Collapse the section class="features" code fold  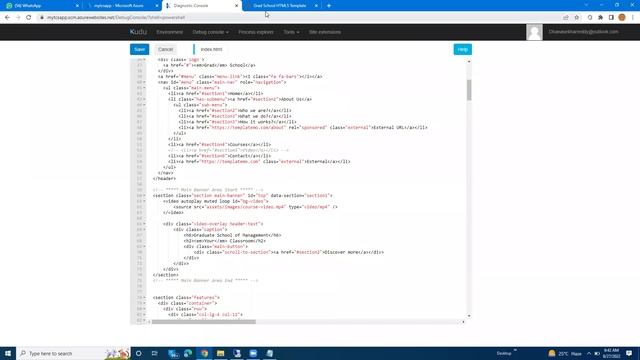click(x=144, y=298)
